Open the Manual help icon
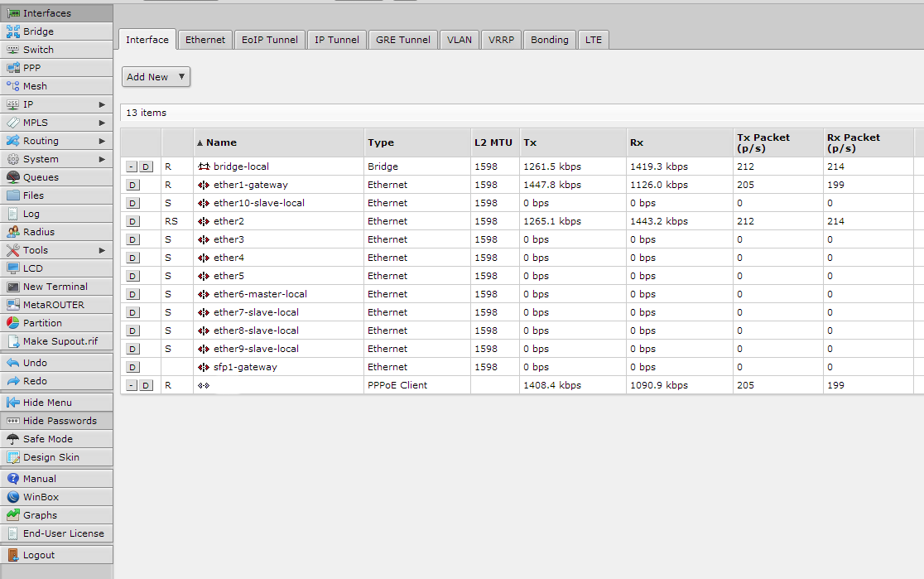The height and width of the screenshot is (579, 924). click(x=13, y=479)
